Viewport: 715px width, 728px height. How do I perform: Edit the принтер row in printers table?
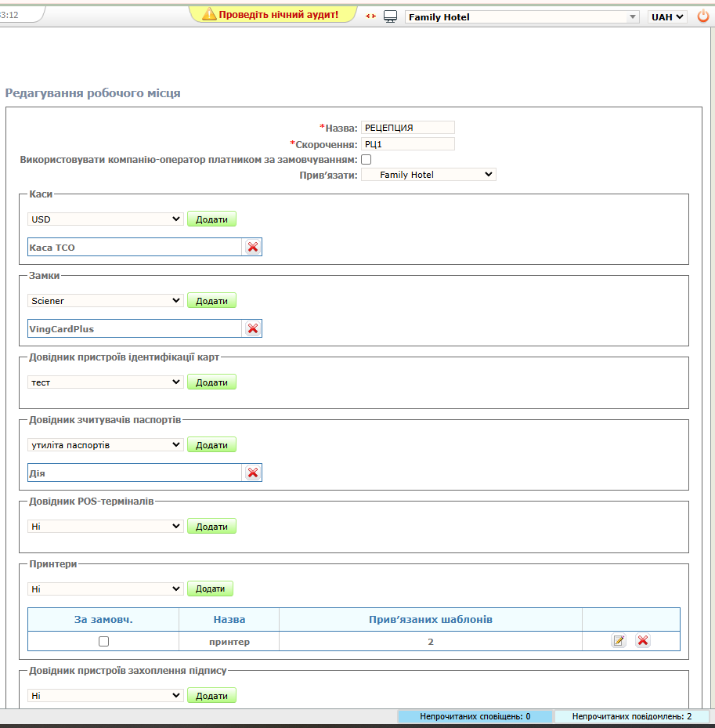619,641
